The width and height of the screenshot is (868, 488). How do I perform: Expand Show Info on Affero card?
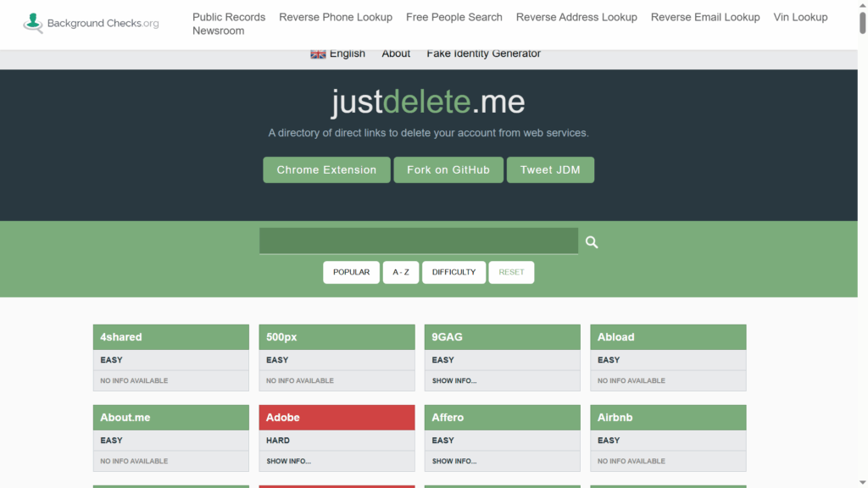pos(454,461)
